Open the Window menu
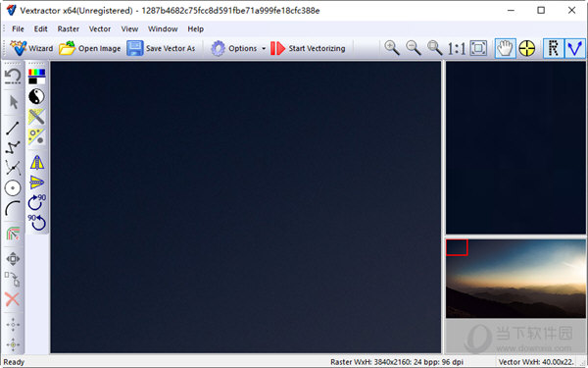 tap(163, 28)
